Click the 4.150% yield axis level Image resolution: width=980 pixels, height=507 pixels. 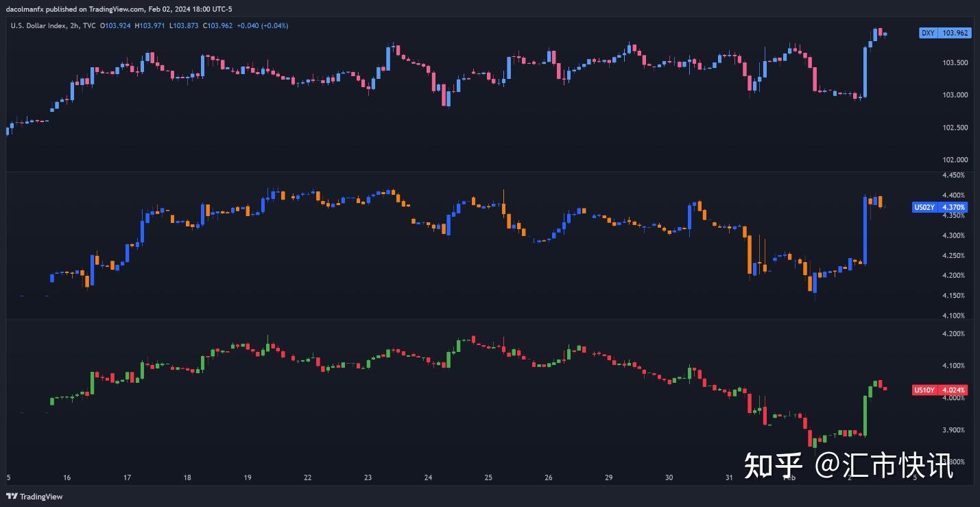point(953,296)
